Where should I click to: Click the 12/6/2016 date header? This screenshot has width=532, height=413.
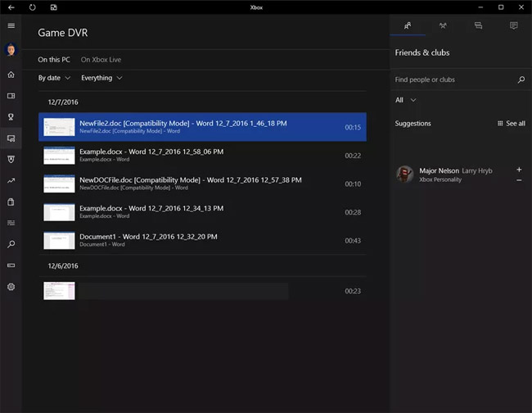pyautogui.click(x=63, y=266)
